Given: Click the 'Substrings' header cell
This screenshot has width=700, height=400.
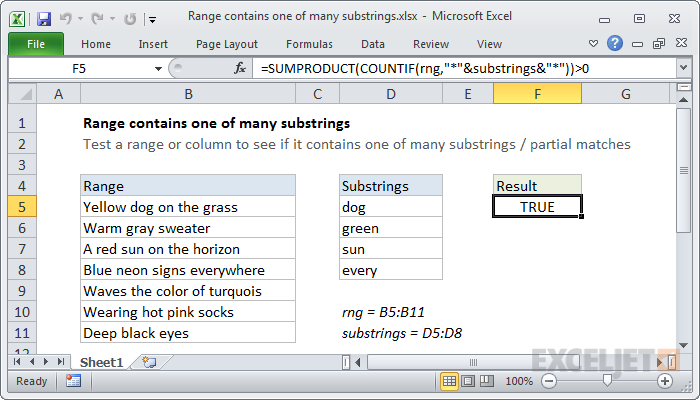Looking at the screenshot, I should pos(391,186).
